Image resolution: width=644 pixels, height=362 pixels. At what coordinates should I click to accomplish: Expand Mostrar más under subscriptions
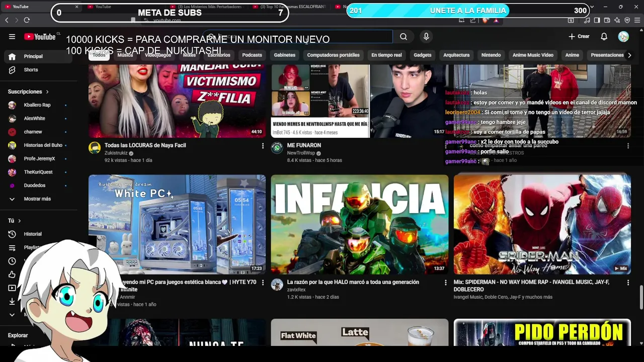pos(39,199)
